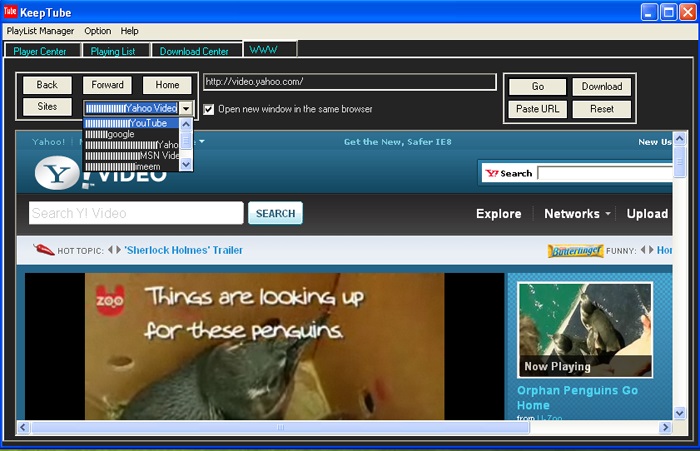Click the Now Playing penguin thumbnail
Image resolution: width=700 pixels, height=451 pixels.
tap(585, 330)
